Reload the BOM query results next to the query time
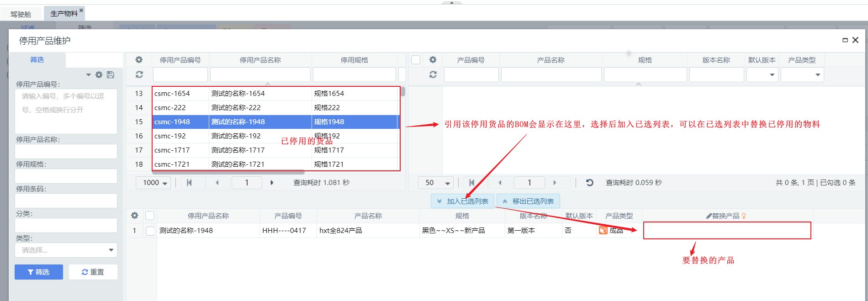The image size is (868, 301). coord(590,183)
